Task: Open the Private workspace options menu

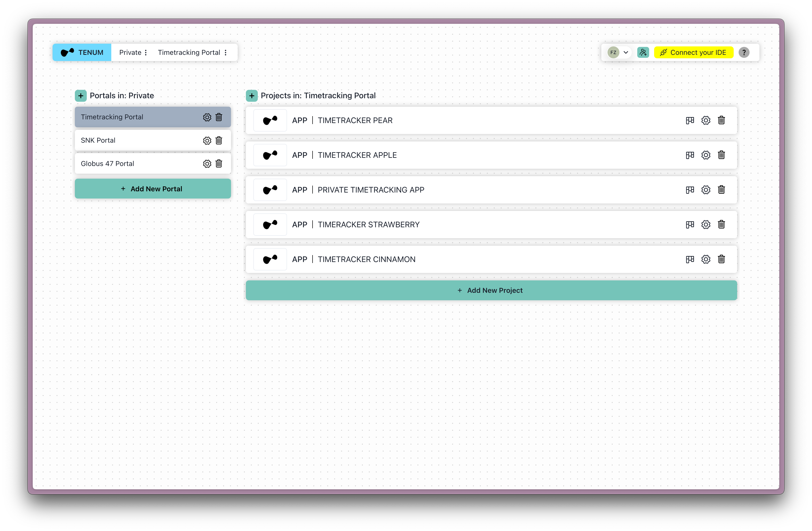Action: (x=146, y=53)
